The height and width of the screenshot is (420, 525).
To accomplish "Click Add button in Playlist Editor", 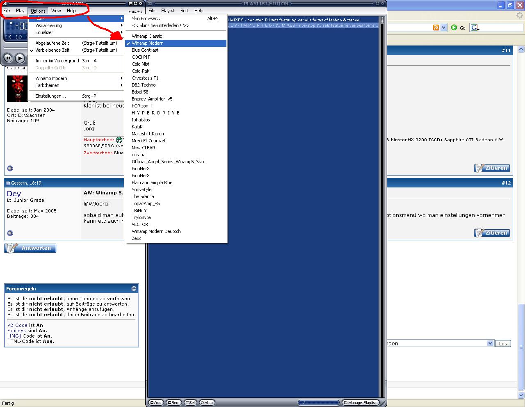I will point(156,403).
